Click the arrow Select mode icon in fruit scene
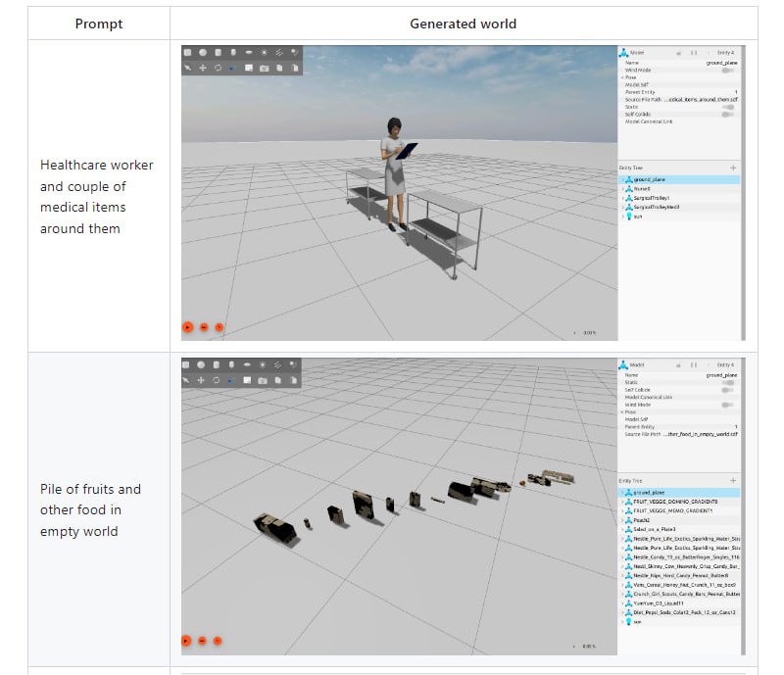 pos(188,379)
